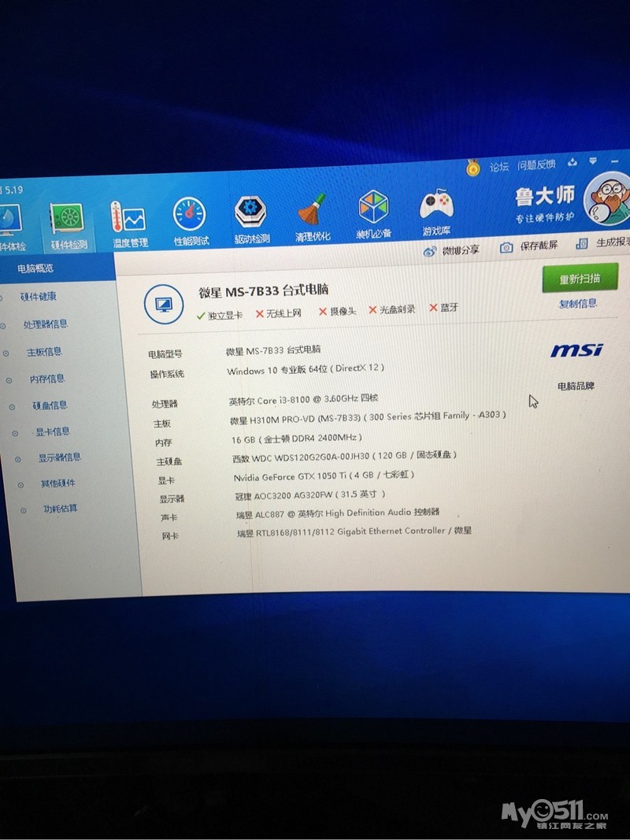Click the 无线上网 status indicator
The image size is (630, 840).
pyautogui.click(x=279, y=313)
